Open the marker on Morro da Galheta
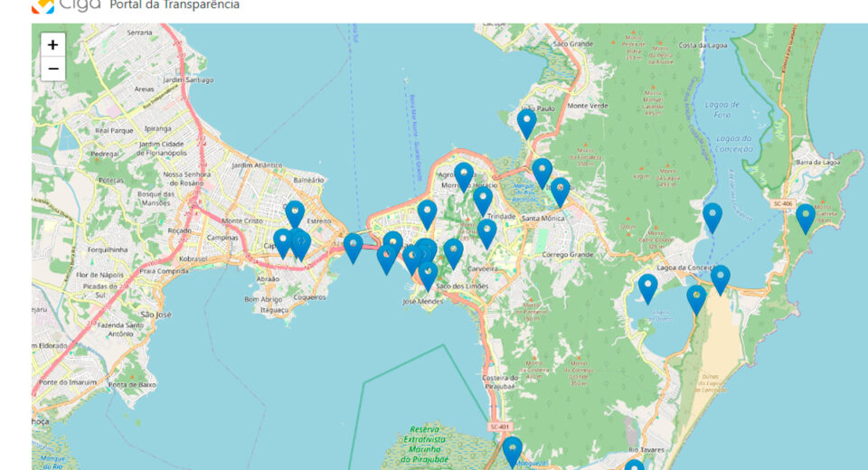 806,219
